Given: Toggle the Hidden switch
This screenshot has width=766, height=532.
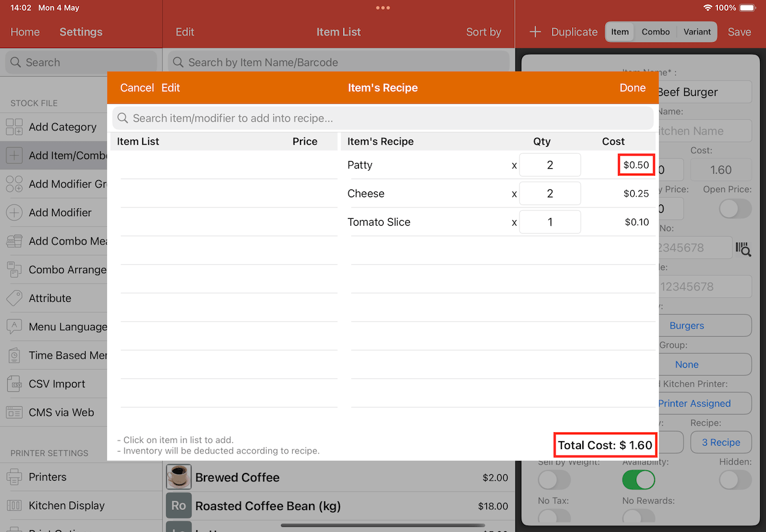Looking at the screenshot, I should tap(735, 480).
